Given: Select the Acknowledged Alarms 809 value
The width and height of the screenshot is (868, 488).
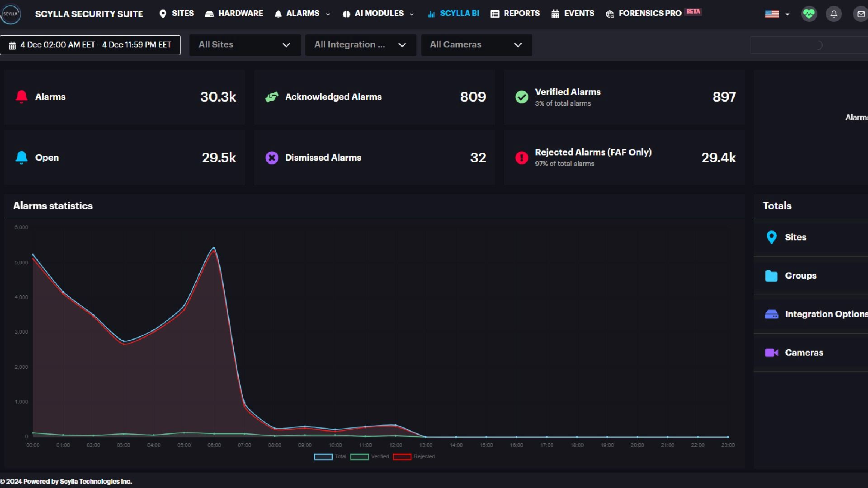Looking at the screenshot, I should pyautogui.click(x=473, y=97).
